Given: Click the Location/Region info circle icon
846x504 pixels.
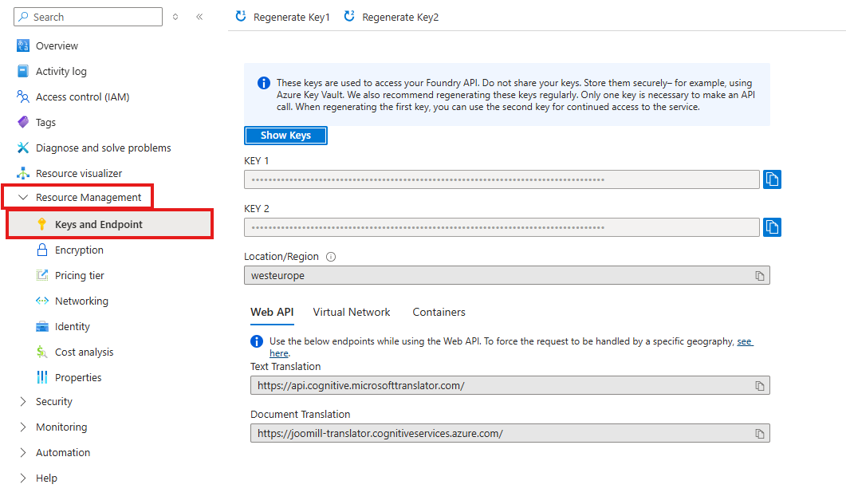Looking at the screenshot, I should point(331,257).
